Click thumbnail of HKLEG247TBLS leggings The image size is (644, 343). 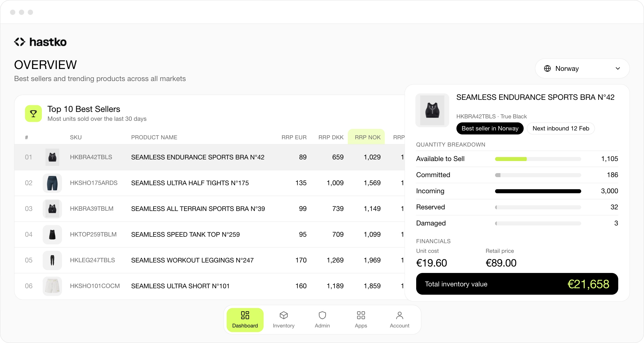tap(52, 260)
